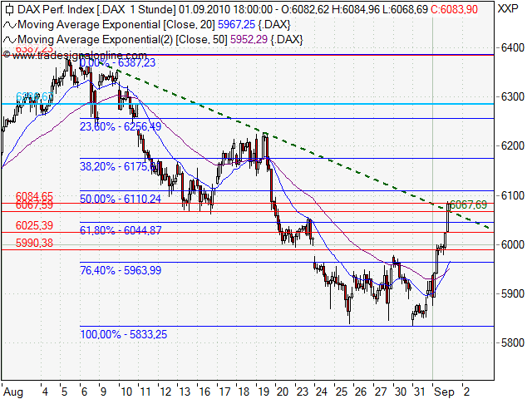The height and width of the screenshot is (399, 532).
Task: Click date axis label 30
Action: 400,392
